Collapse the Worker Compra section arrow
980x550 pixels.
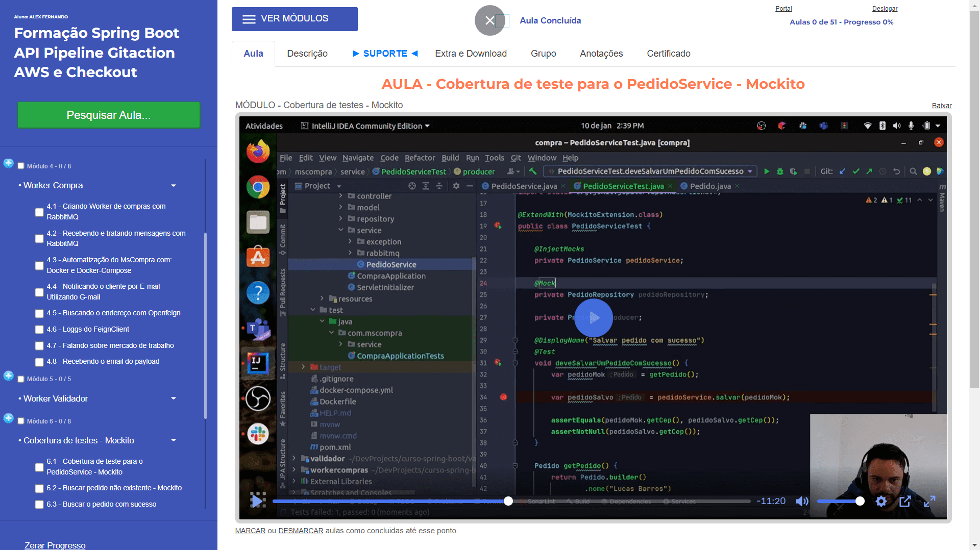tap(174, 186)
